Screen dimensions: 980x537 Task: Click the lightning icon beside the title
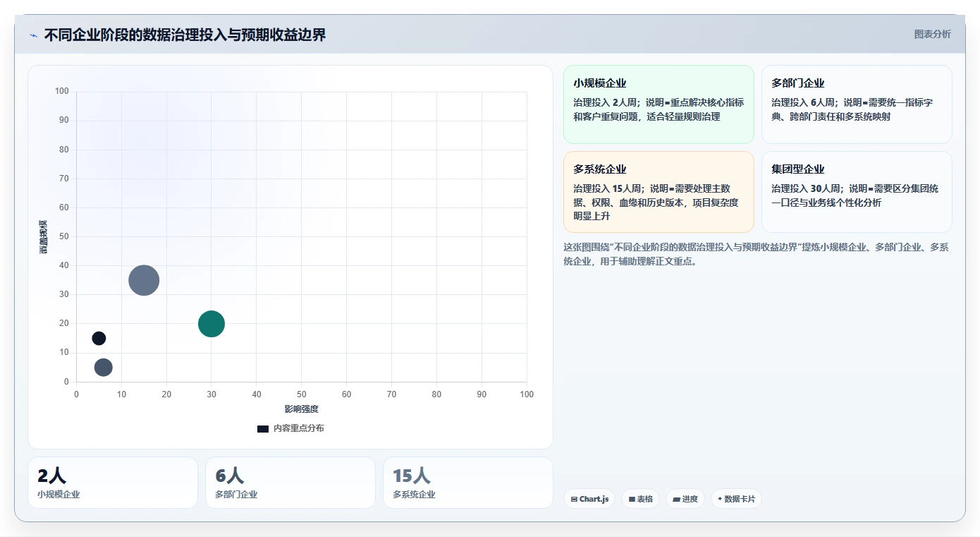coord(33,35)
